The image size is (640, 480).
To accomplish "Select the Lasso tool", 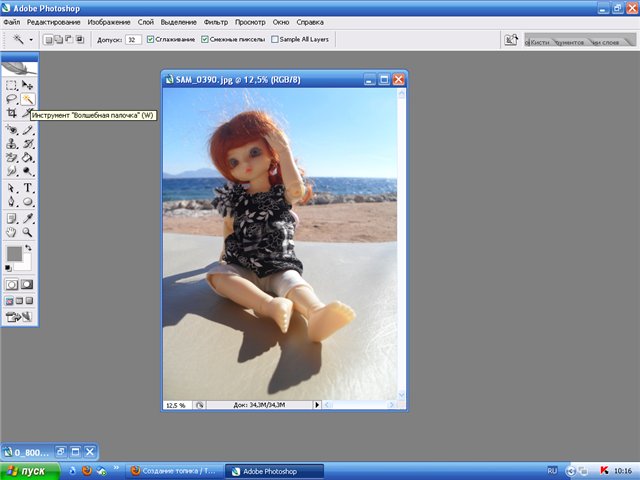I will [x=12, y=100].
